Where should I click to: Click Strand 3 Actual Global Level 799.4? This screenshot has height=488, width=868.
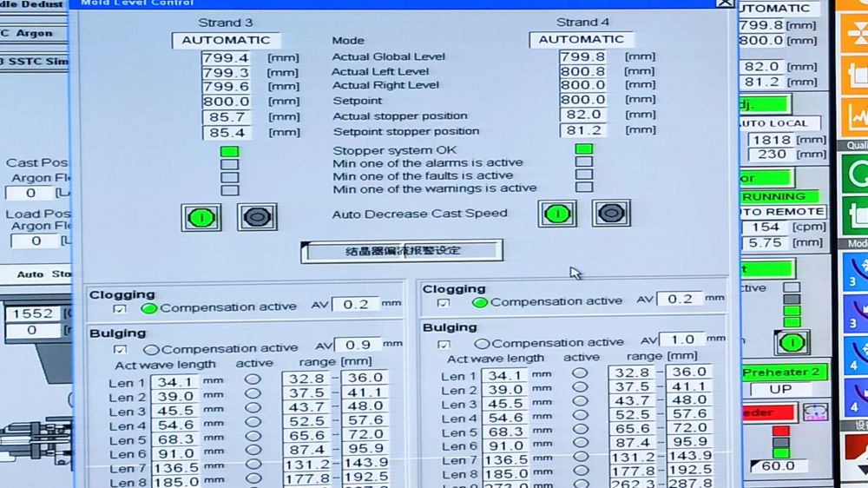226,57
